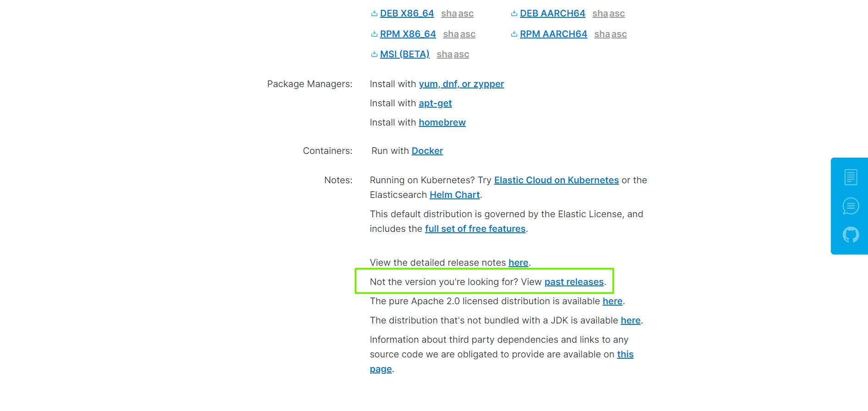The image size is (868, 411).
Task: Open asc signature for RPM AARCH64
Action: [x=619, y=34]
